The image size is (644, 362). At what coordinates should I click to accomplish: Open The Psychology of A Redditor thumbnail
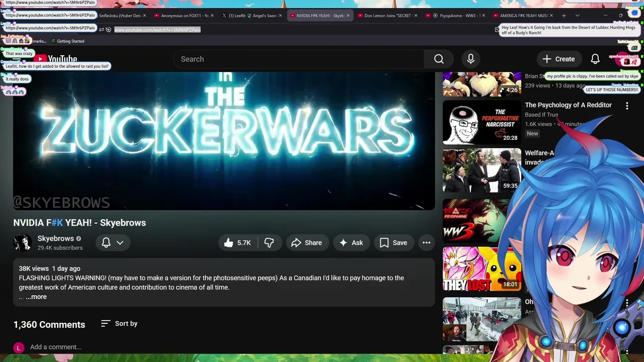482,123
